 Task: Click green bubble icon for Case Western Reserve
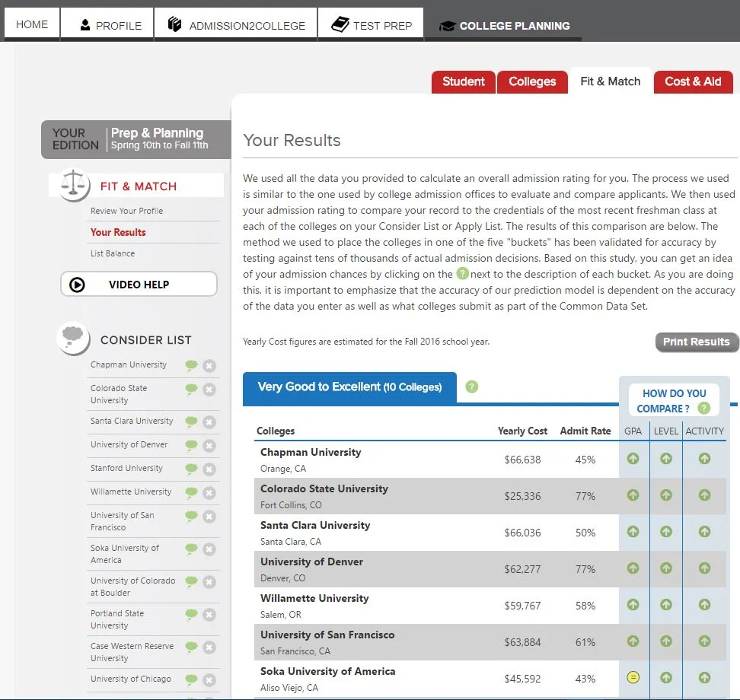tap(191, 647)
